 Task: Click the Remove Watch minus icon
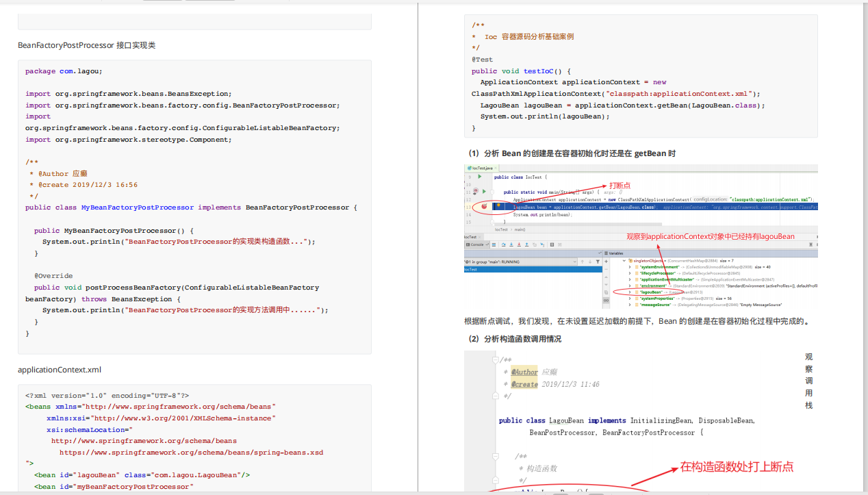pyautogui.click(x=606, y=269)
